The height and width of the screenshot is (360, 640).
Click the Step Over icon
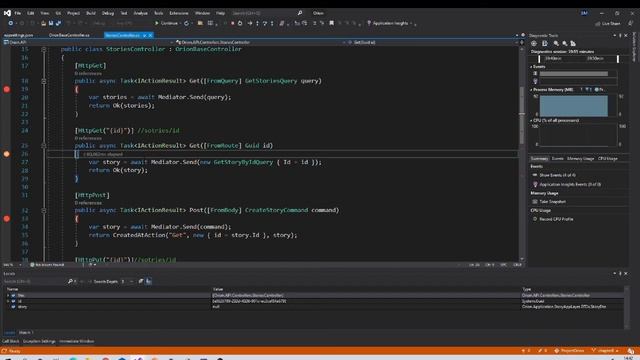tap(264, 23)
